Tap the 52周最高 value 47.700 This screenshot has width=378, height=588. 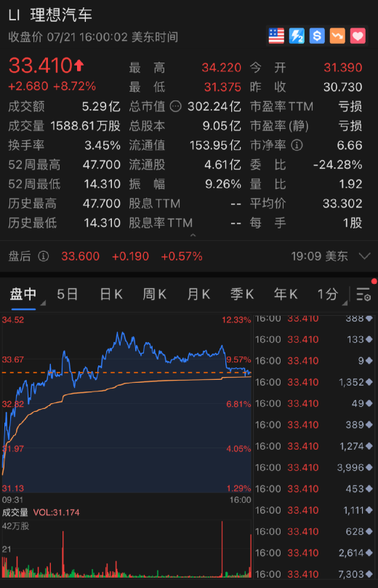102,164
